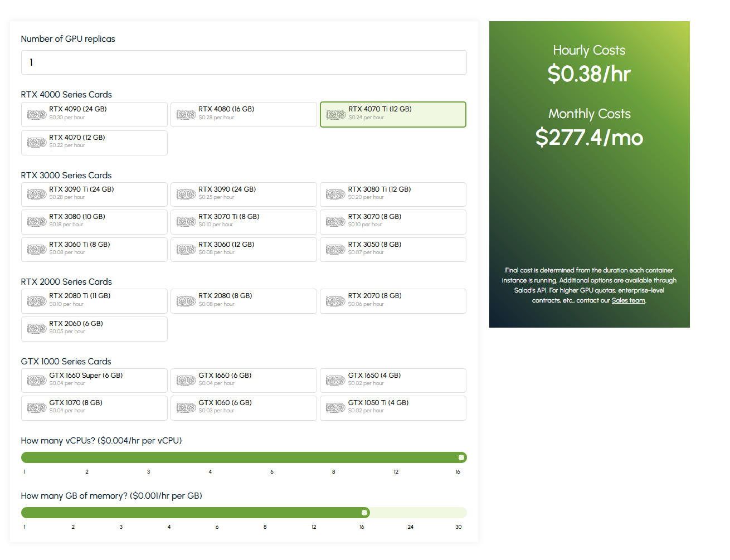Click the GPU icon beside GTX 1660 Super
The height and width of the screenshot is (560, 730).
(37, 381)
